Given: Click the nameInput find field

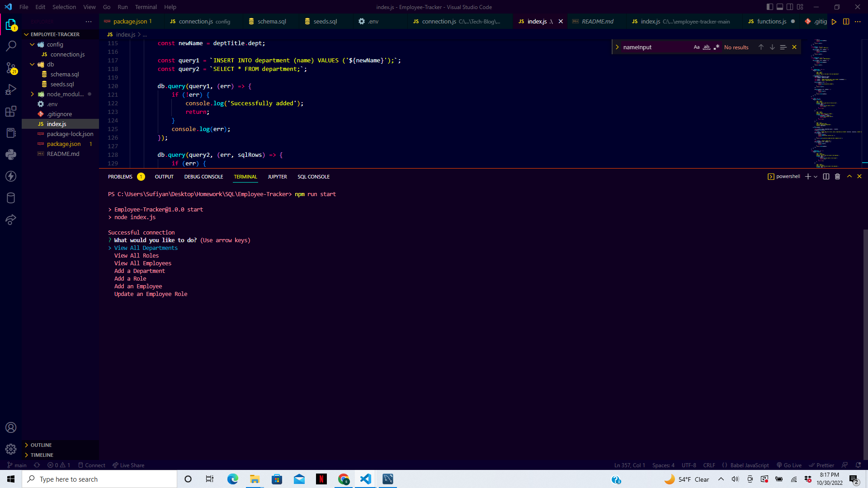Looking at the screenshot, I should [656, 47].
